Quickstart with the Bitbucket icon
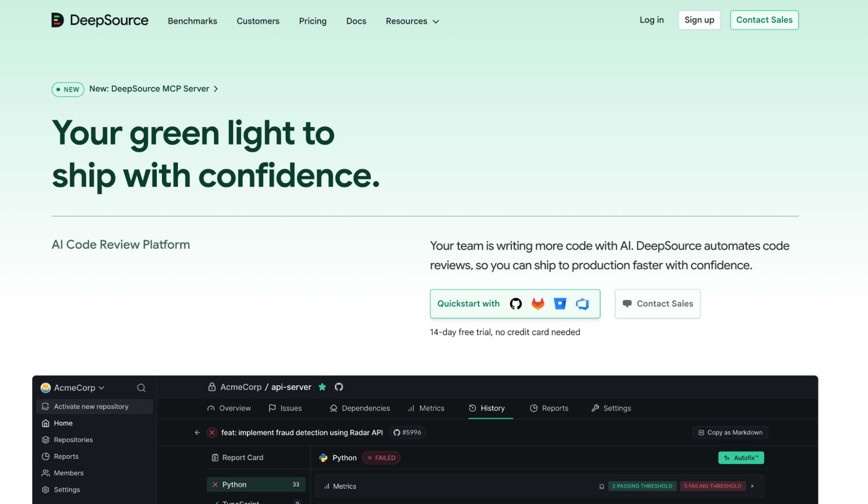 tap(560, 304)
